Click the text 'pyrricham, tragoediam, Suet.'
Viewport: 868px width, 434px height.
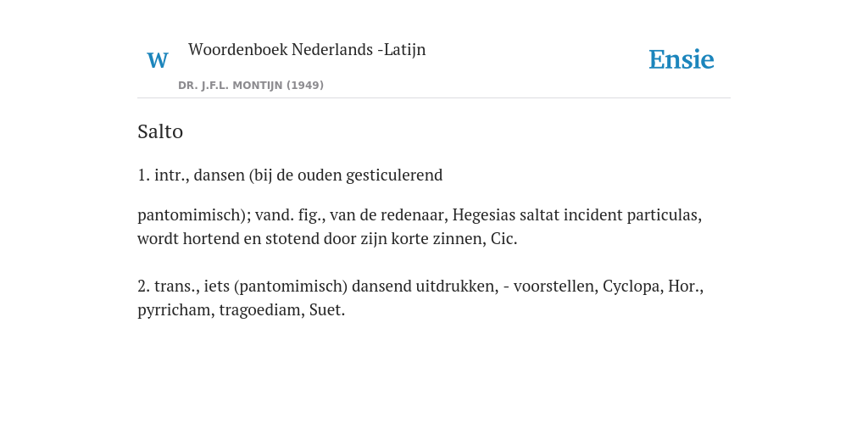(x=241, y=310)
